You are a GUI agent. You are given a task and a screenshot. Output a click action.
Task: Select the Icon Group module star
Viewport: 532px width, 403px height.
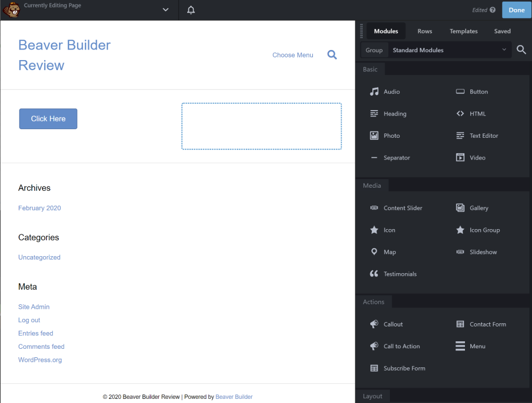tap(460, 230)
